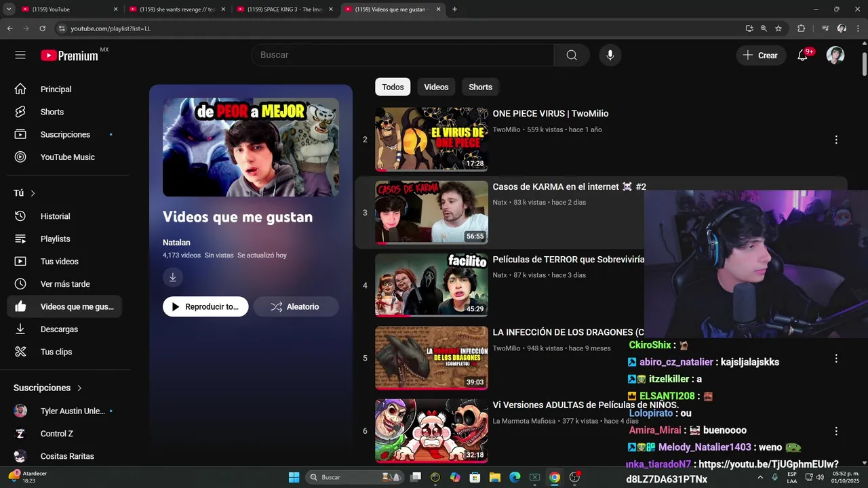Click the Películas de TERROR thumbnail

click(431, 285)
